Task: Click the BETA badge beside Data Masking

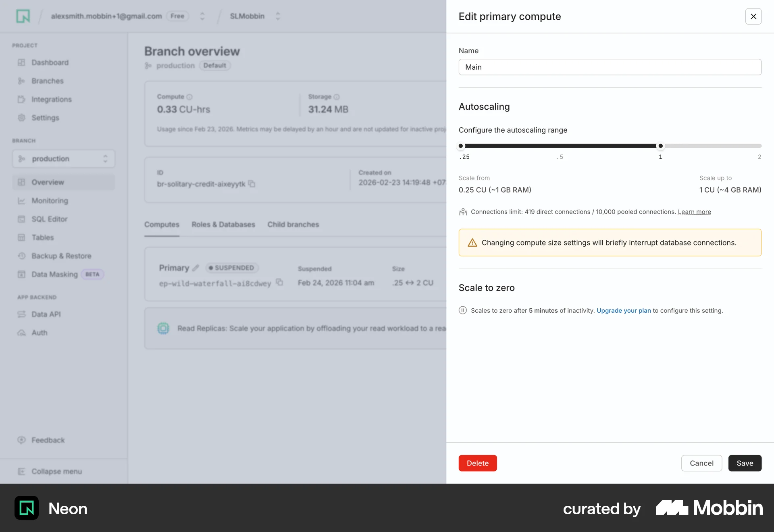Action: coord(92,274)
